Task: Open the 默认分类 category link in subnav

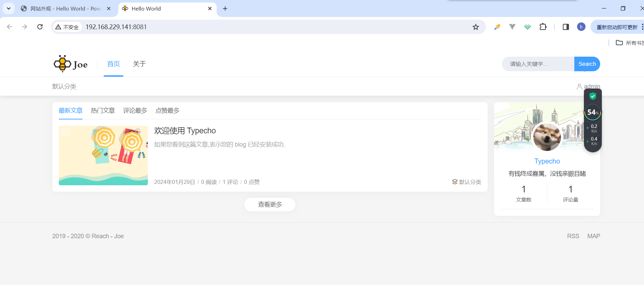Action: point(64,87)
